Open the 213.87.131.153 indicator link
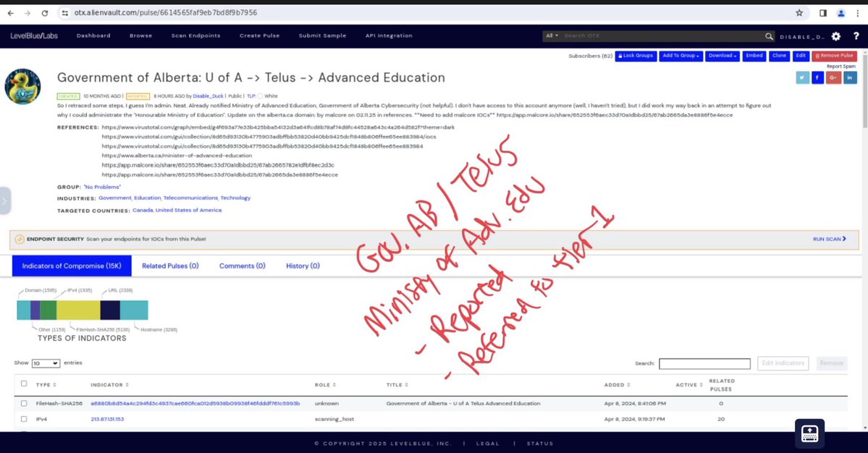 coord(107,419)
